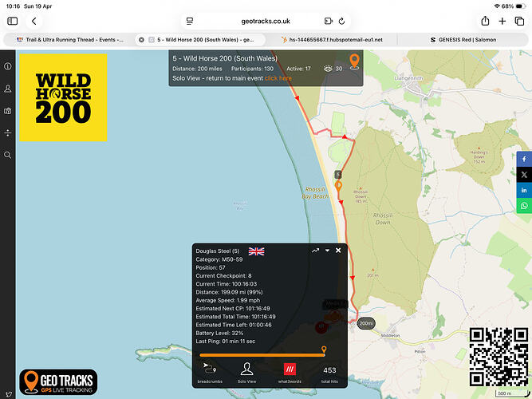Click the participants icon in left sidebar
532x399 pixels.
8,89
